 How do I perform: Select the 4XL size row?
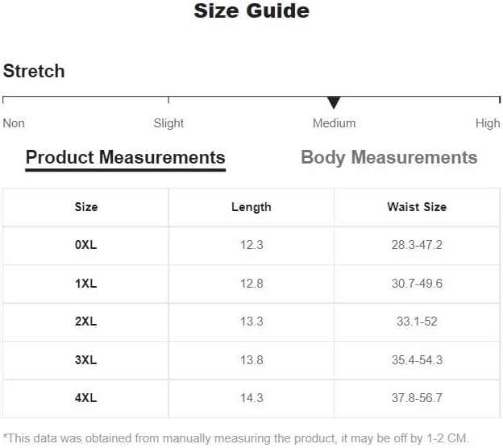click(x=85, y=398)
